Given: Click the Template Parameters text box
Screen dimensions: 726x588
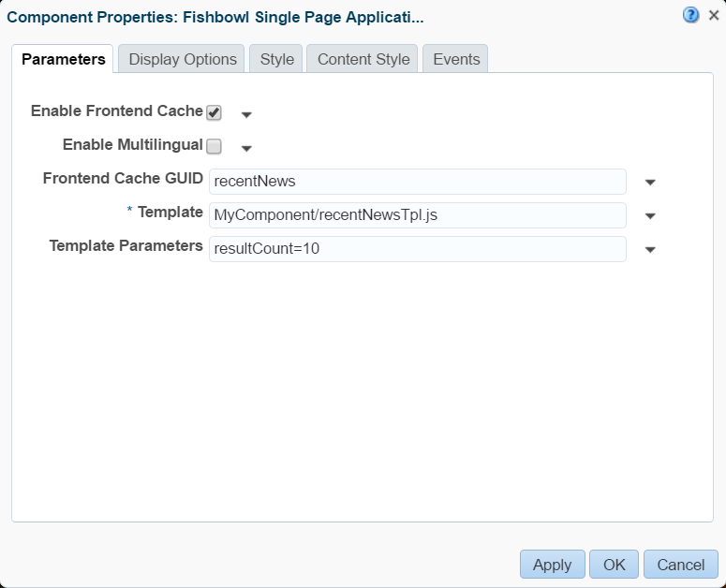Looking at the screenshot, I should (418, 249).
